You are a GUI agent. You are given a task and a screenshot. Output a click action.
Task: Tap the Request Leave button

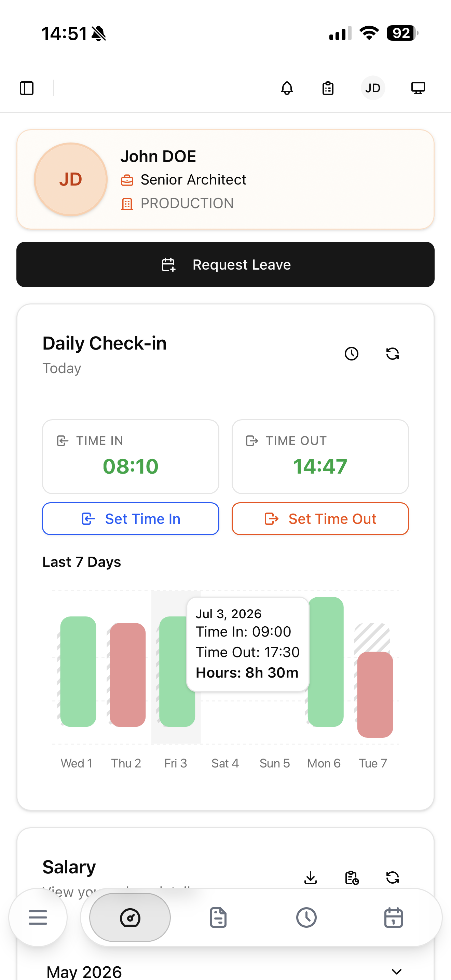[225, 264]
